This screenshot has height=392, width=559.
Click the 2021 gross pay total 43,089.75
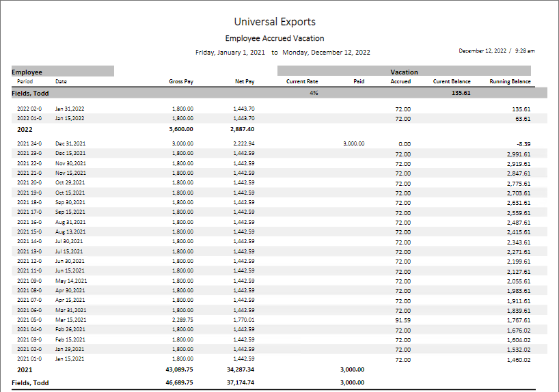180,369
